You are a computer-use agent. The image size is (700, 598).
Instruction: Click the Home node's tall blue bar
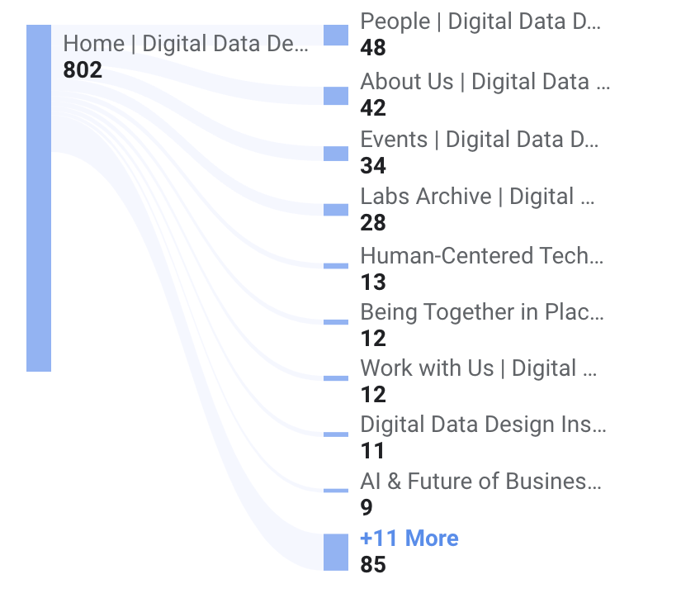coord(39,198)
